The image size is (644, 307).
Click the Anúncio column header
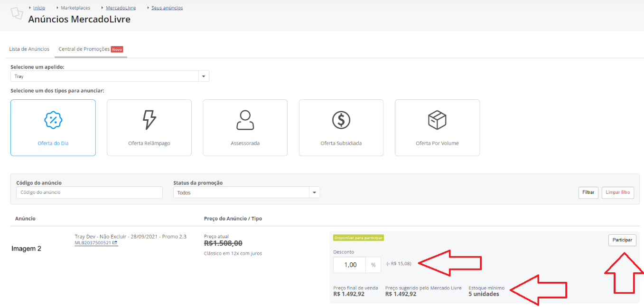[x=25, y=219]
